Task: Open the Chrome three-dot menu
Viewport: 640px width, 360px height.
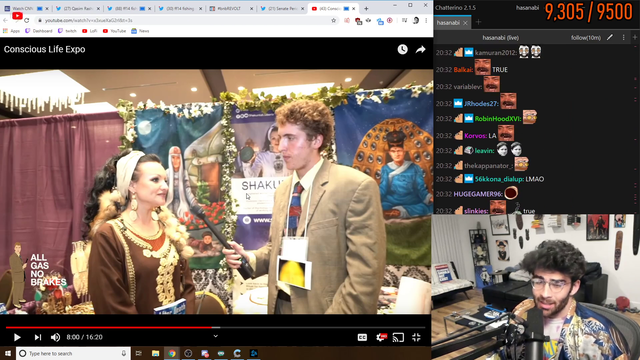Action: click(x=426, y=20)
